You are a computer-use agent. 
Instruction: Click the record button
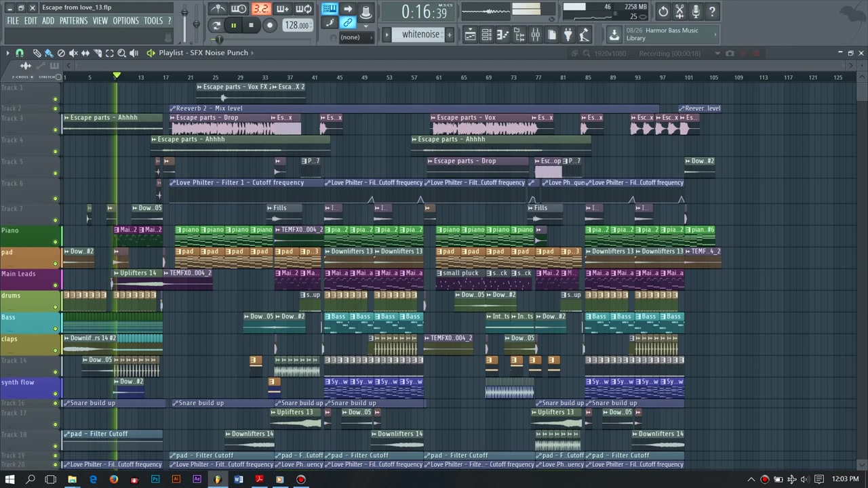coord(270,26)
